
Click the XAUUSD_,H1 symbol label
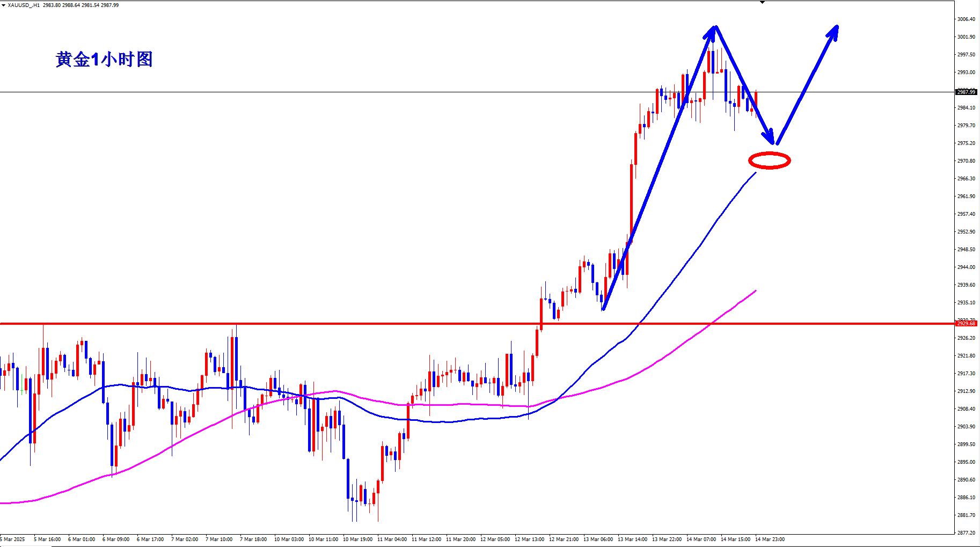pyautogui.click(x=24, y=5)
